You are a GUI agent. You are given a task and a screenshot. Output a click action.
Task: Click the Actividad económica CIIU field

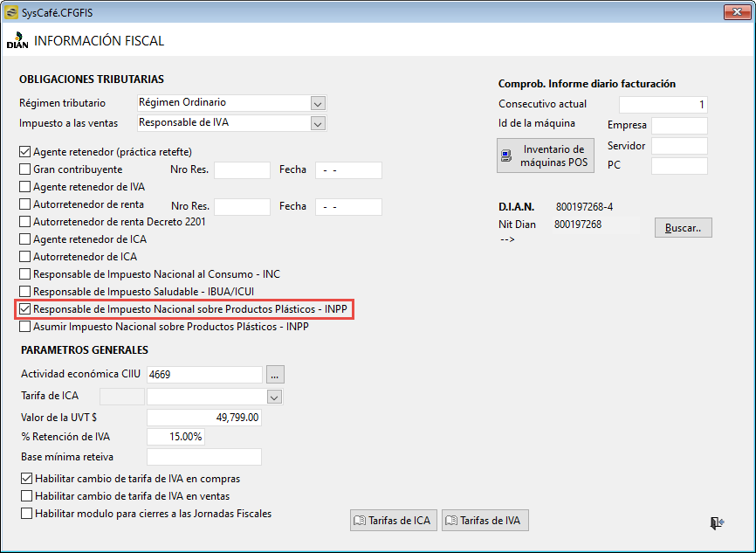204,375
